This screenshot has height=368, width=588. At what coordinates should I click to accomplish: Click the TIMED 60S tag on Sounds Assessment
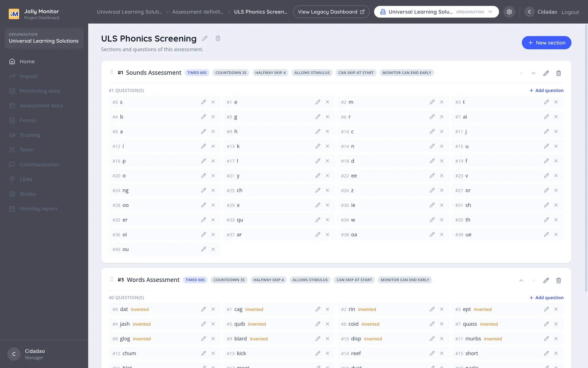coord(197,73)
